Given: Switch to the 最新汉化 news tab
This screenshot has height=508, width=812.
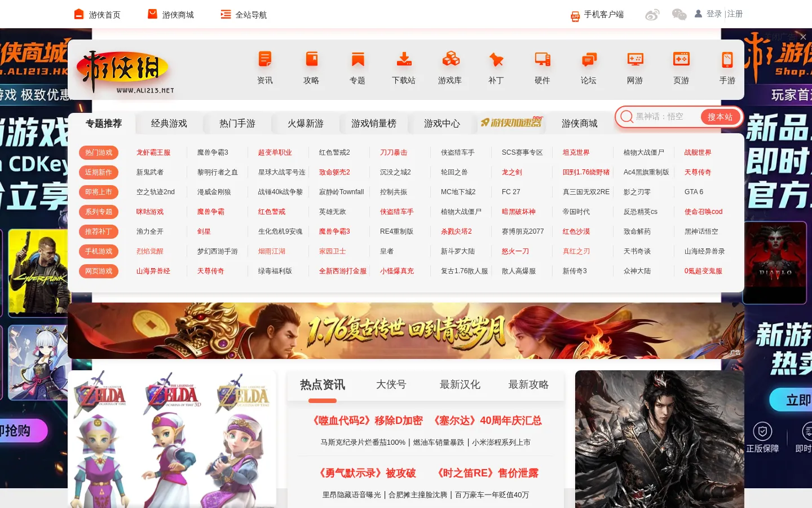Looking at the screenshot, I should [460, 384].
